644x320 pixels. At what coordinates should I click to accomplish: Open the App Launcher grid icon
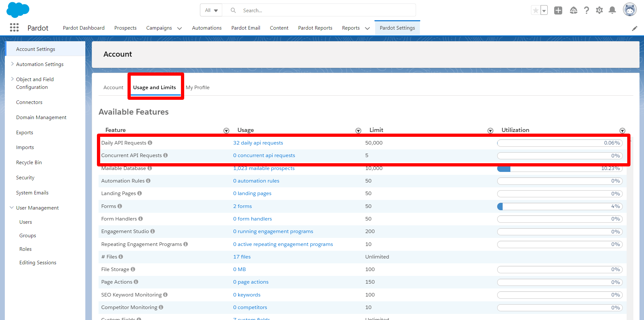(x=14, y=28)
